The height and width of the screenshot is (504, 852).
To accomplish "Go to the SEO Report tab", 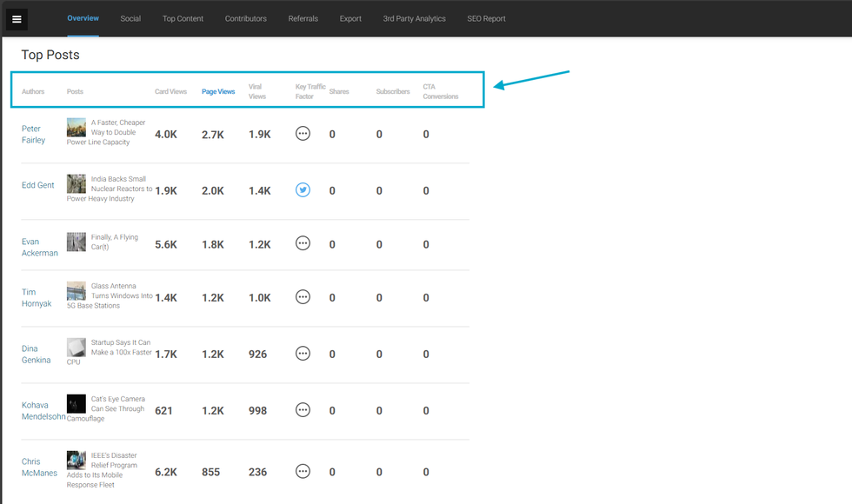I will 486,18.
